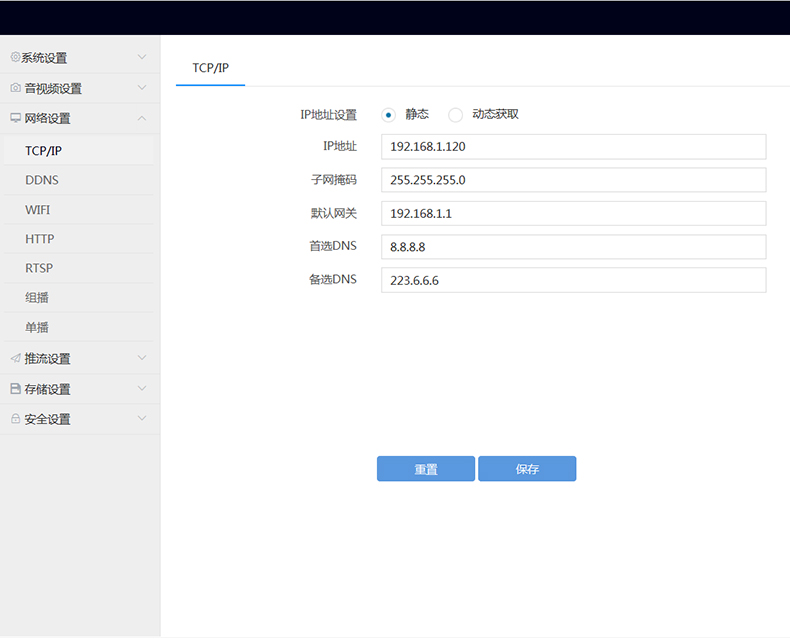Click the 安全设置 menu label
This screenshot has height=639, width=790.
pyautogui.click(x=47, y=419)
